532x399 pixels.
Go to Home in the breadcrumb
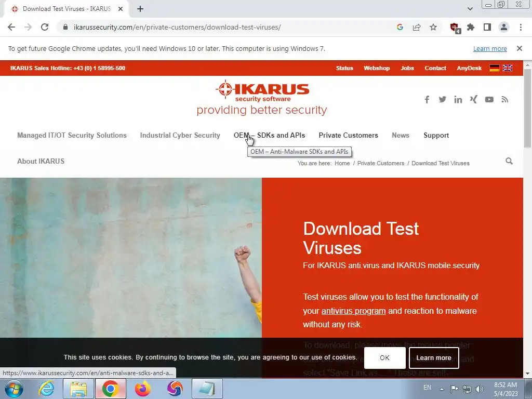(x=342, y=163)
